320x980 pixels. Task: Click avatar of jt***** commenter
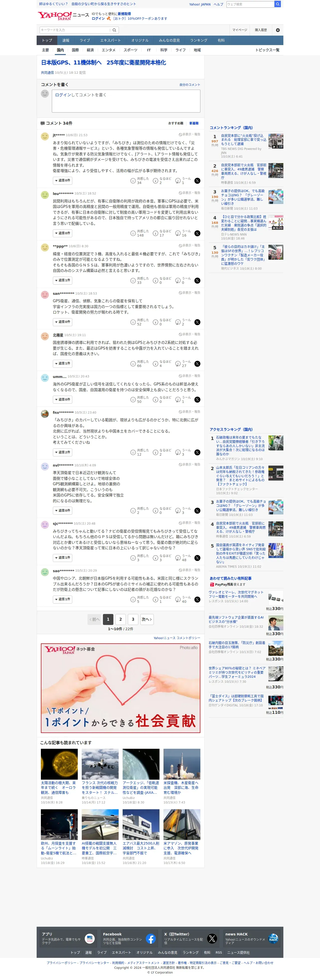pyautogui.click(x=45, y=136)
